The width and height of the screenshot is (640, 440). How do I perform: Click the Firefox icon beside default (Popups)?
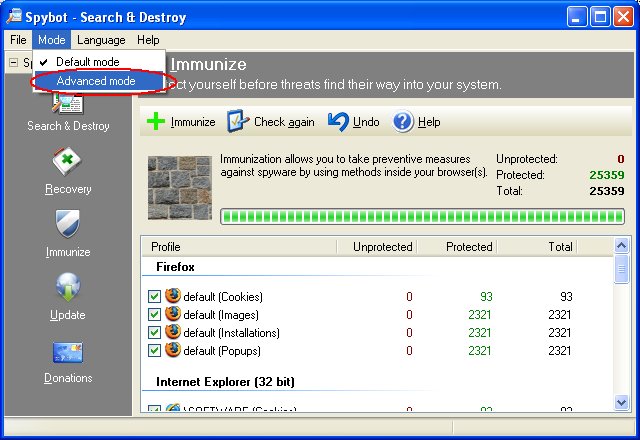(x=173, y=350)
